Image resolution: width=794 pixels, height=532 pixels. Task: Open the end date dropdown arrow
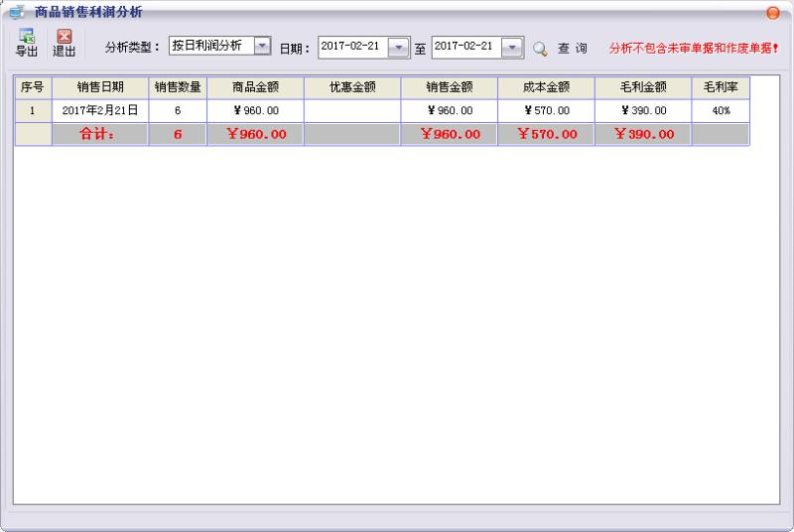point(512,48)
